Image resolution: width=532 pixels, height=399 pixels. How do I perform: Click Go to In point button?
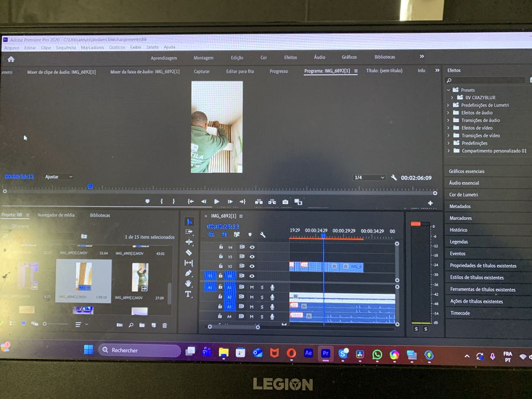point(190,201)
